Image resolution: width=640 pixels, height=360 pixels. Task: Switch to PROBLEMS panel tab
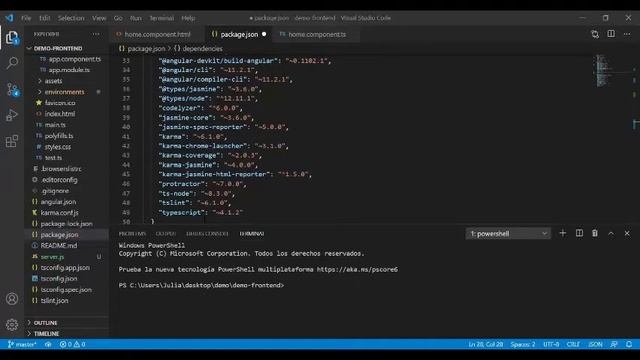tap(132, 233)
